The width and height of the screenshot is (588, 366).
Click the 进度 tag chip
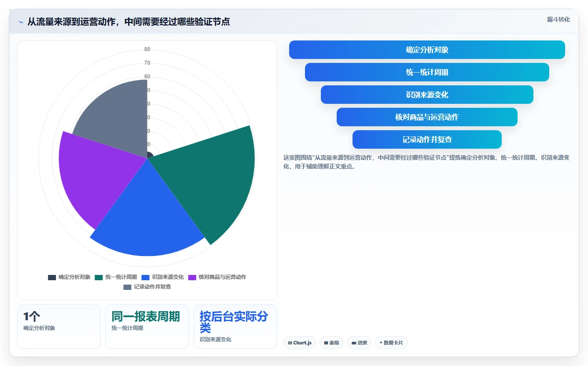click(x=359, y=343)
